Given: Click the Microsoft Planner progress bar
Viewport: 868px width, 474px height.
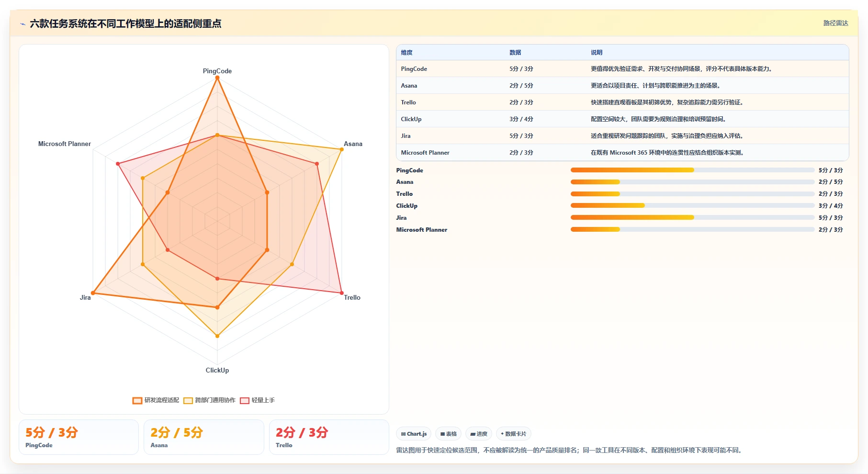Looking at the screenshot, I should [692, 229].
